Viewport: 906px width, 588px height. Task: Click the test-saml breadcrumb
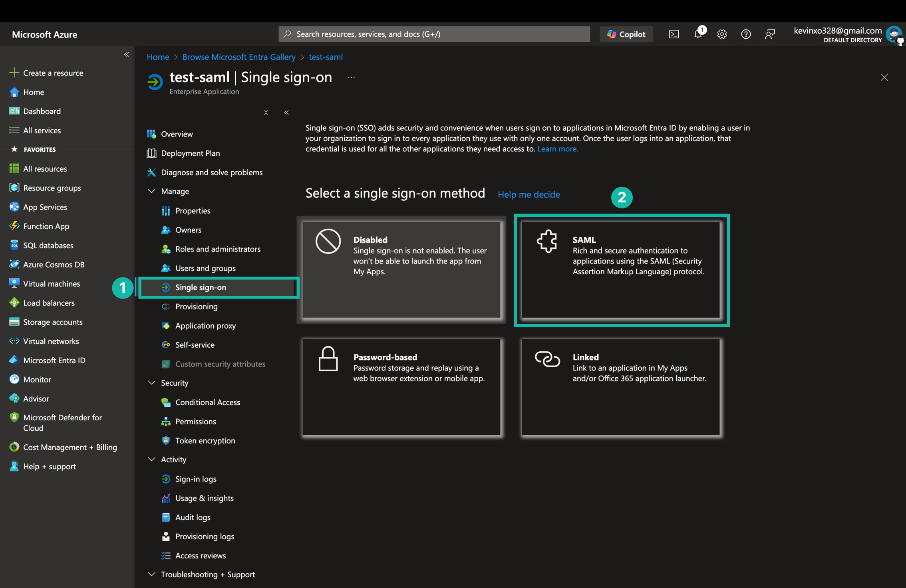click(326, 57)
